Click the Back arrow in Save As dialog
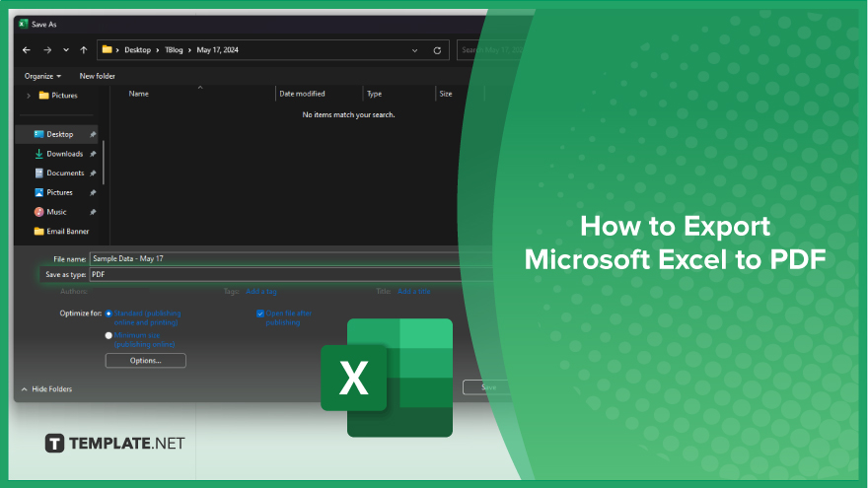 [x=27, y=50]
